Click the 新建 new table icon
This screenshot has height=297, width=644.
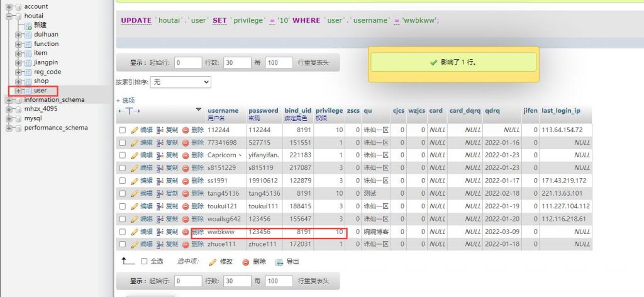coord(28,25)
